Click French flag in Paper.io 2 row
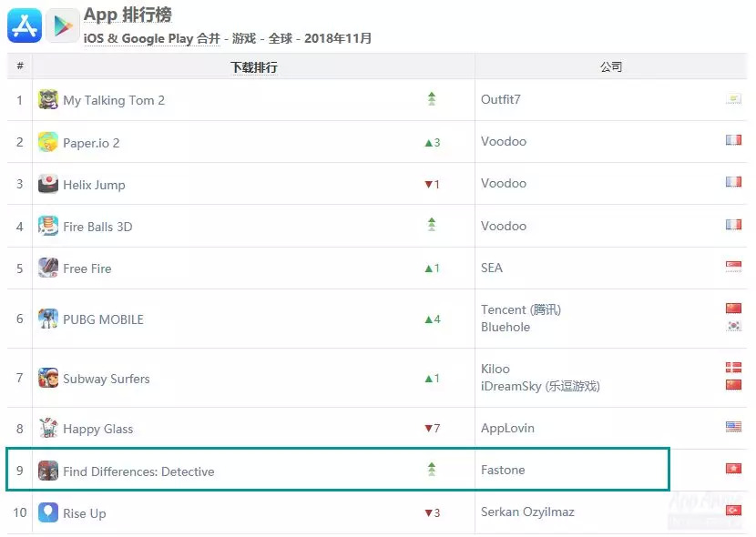756x537 pixels. (733, 140)
